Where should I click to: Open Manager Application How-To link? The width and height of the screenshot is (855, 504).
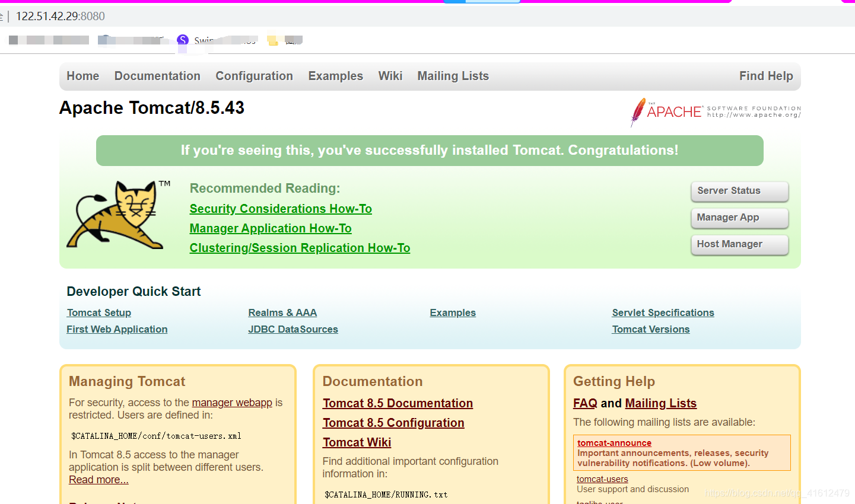click(x=271, y=228)
